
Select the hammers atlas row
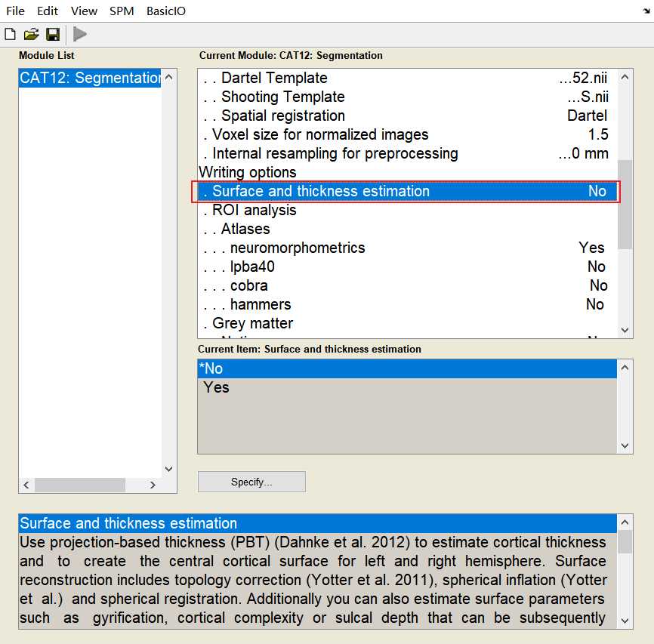(x=408, y=304)
